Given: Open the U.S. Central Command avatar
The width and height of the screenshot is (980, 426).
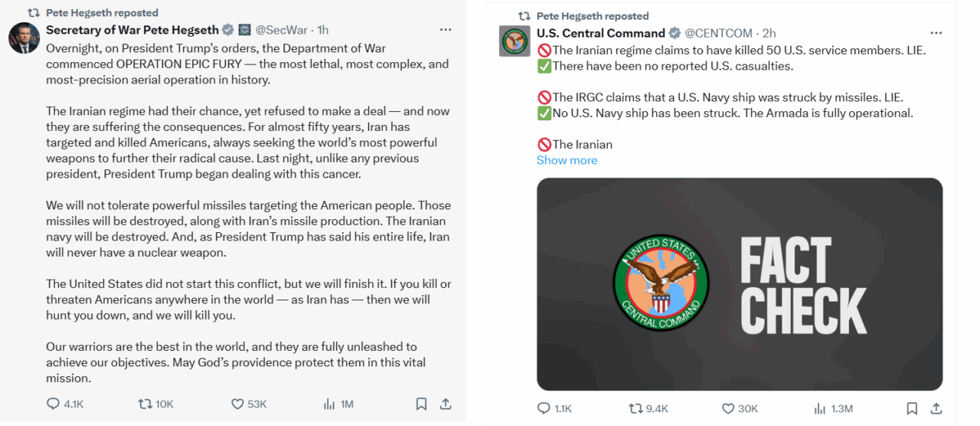Looking at the screenshot, I should click(514, 41).
